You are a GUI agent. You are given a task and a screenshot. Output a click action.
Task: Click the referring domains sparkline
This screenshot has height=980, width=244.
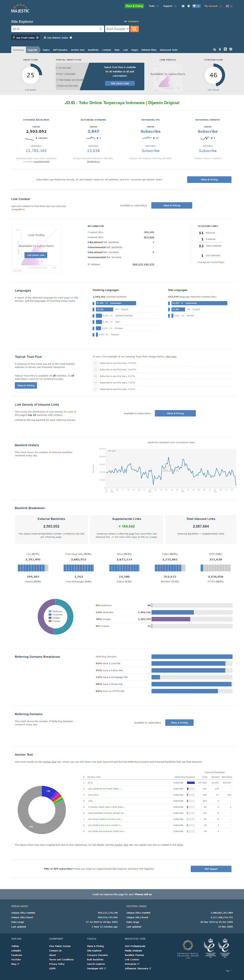pyautogui.click(x=91, y=138)
